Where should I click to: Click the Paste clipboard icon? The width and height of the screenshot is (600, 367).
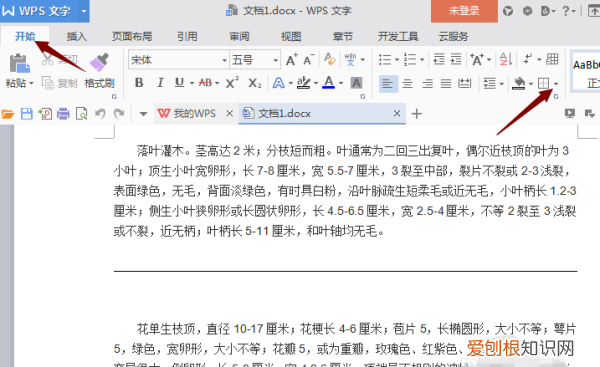point(19,63)
